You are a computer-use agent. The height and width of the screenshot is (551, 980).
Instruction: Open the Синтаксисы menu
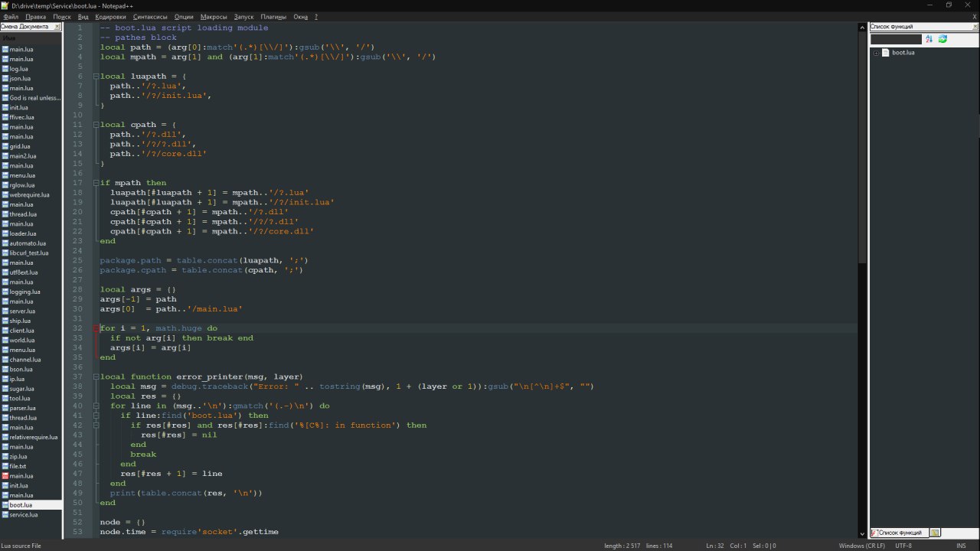150,16
